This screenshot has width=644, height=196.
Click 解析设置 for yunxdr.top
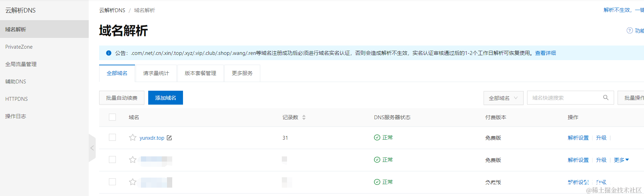point(578,138)
